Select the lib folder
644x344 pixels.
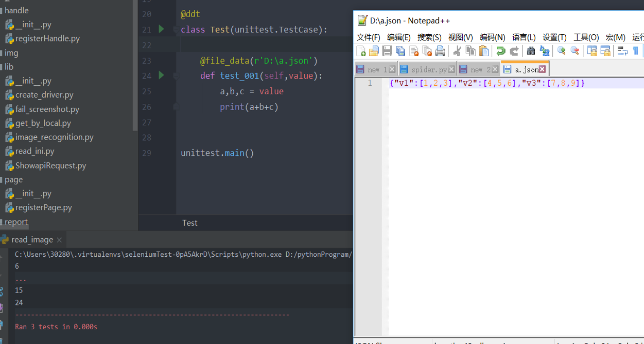(x=9, y=67)
